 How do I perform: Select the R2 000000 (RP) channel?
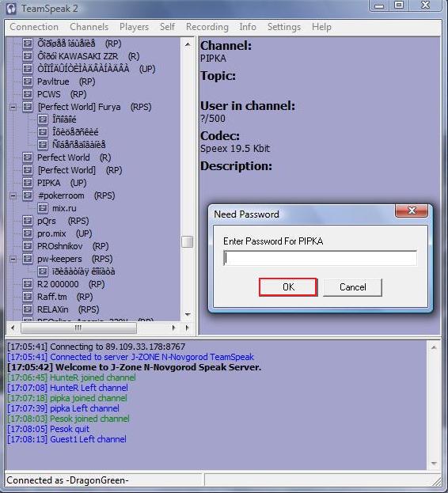[x=70, y=284]
